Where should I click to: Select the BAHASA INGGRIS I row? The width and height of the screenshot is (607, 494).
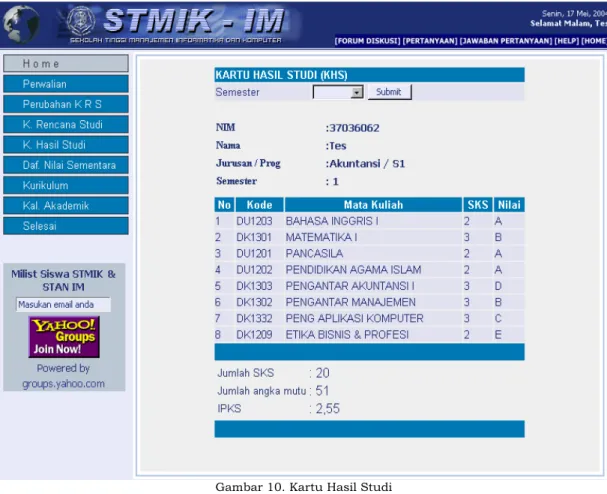pyautogui.click(x=370, y=221)
